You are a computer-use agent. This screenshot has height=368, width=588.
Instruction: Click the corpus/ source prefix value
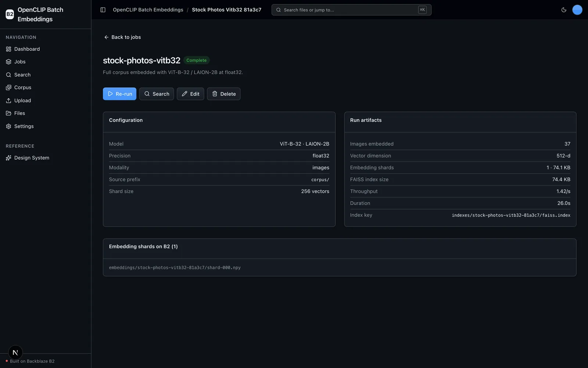320,180
